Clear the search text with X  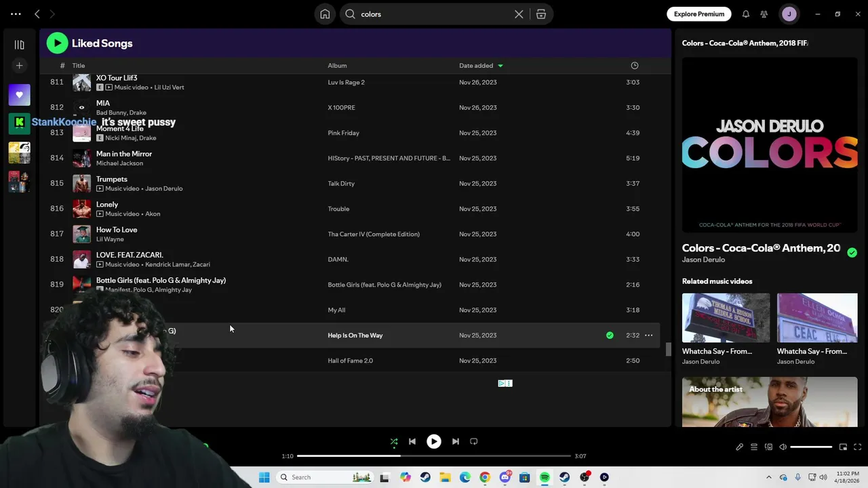519,14
